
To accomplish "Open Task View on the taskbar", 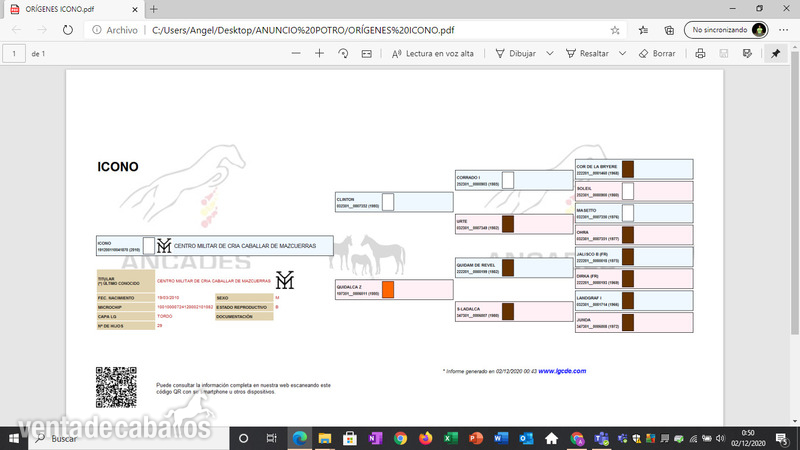I will (271, 438).
